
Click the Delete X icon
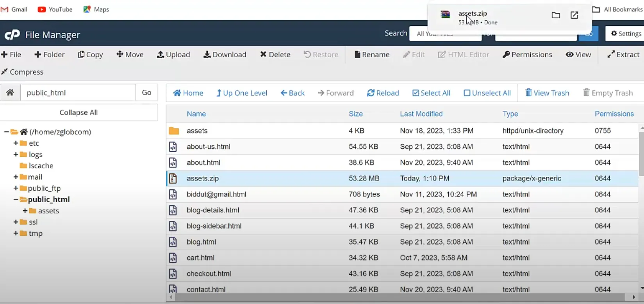pos(263,55)
